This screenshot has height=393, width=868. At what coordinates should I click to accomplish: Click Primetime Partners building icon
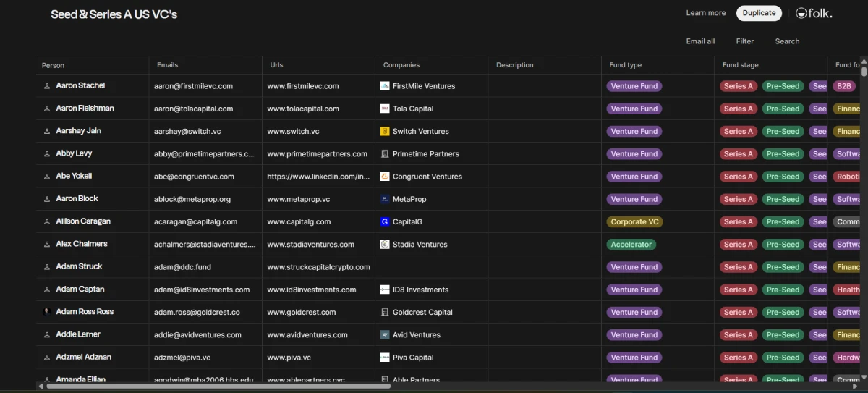click(x=385, y=154)
